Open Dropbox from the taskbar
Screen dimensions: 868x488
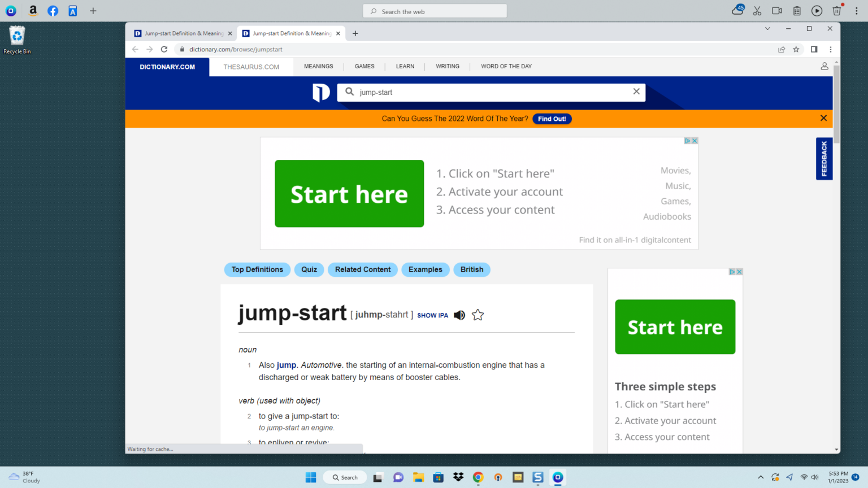pos(458,477)
